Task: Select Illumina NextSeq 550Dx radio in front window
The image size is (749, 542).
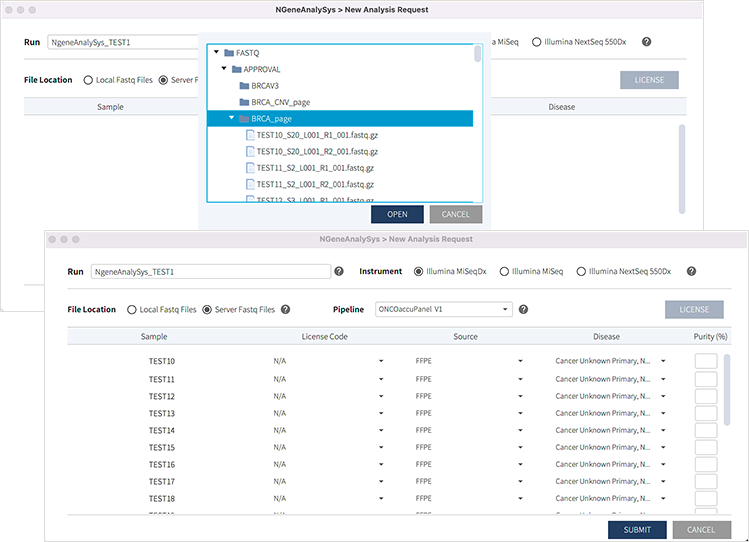Action: click(581, 271)
